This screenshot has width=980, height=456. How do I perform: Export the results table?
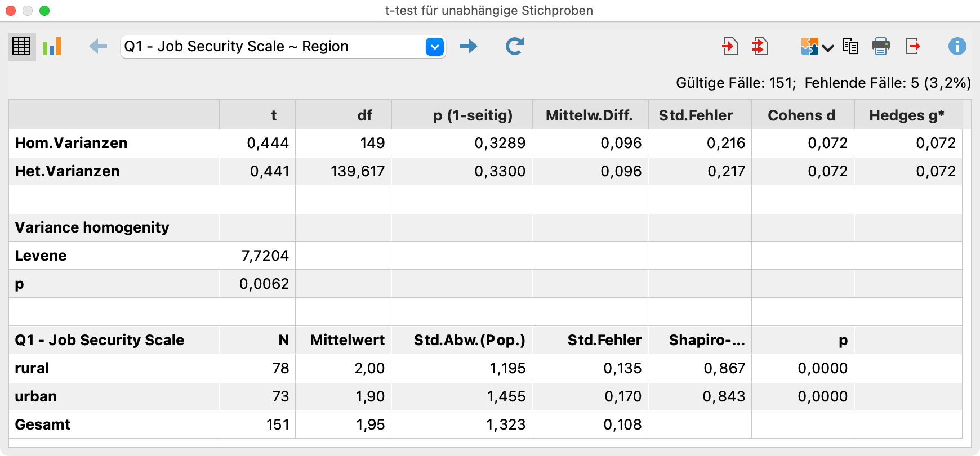[912, 47]
